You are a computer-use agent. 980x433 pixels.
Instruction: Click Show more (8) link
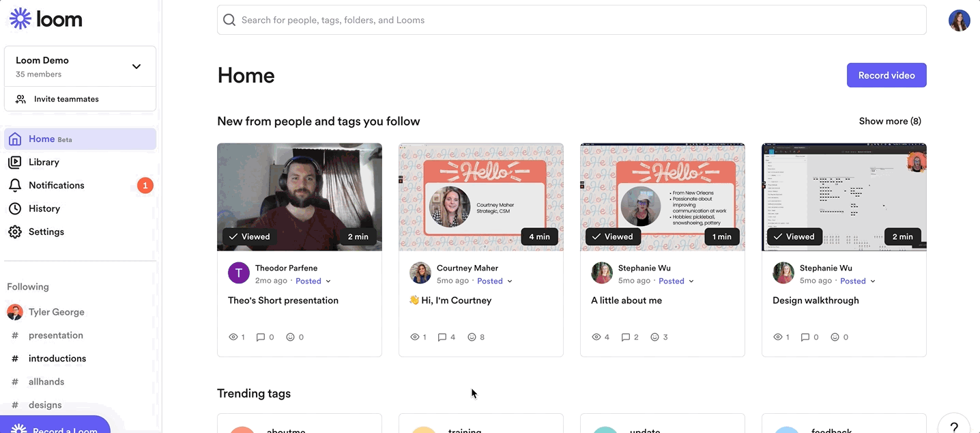pyautogui.click(x=889, y=121)
